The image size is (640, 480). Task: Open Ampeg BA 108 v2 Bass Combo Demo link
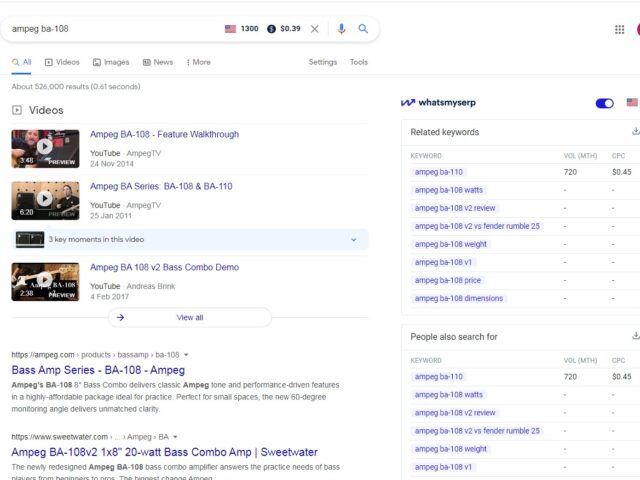tap(164, 267)
